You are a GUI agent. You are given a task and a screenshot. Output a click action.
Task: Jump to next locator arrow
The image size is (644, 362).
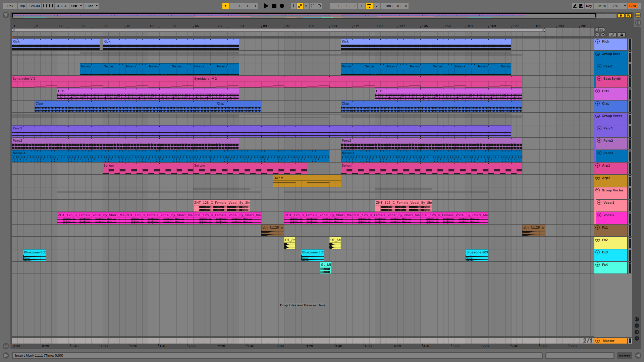pyautogui.click(x=603, y=35)
